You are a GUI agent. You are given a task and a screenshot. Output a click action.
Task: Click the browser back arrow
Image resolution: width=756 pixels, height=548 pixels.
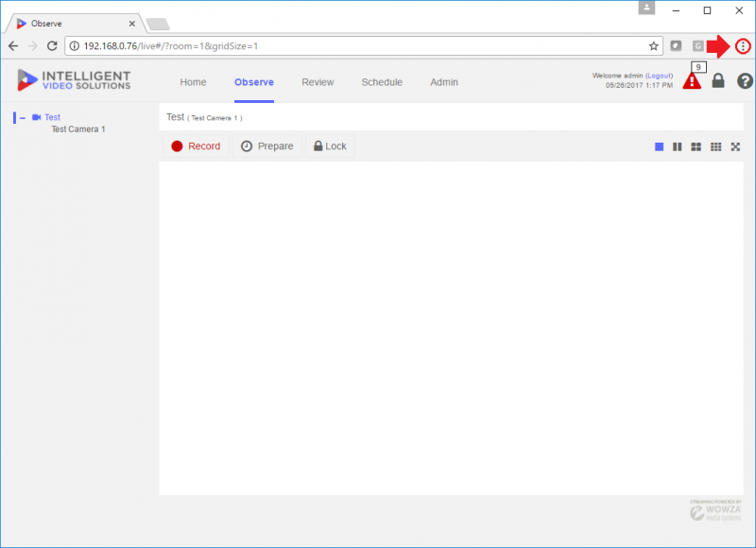coord(13,45)
